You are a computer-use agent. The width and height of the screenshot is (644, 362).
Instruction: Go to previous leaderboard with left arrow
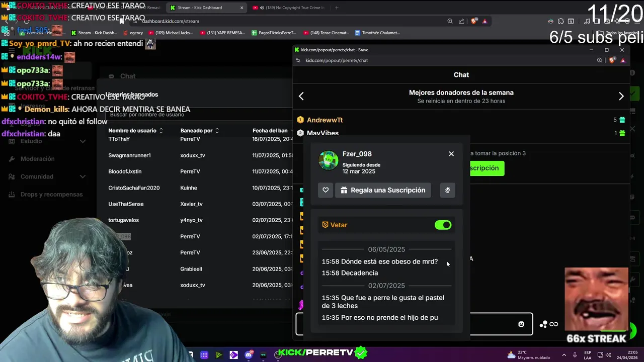[x=301, y=96]
